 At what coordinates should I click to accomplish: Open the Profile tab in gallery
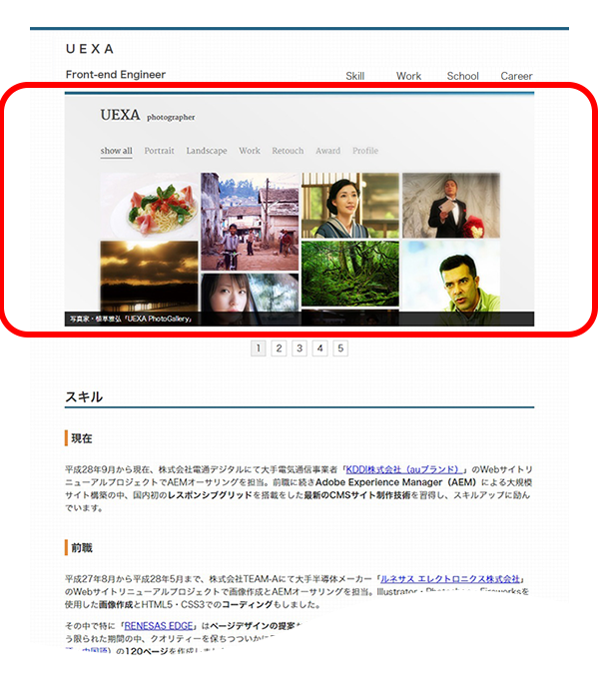pos(365,151)
